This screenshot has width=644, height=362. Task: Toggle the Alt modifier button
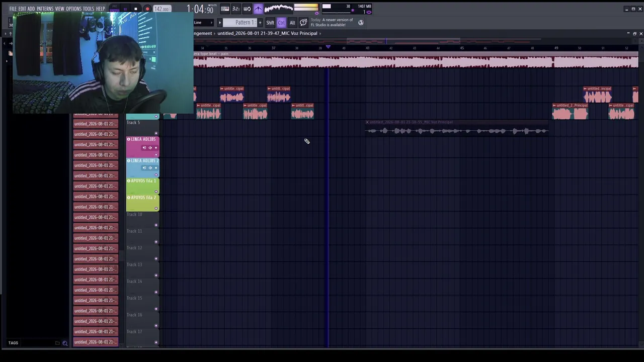pos(292,23)
